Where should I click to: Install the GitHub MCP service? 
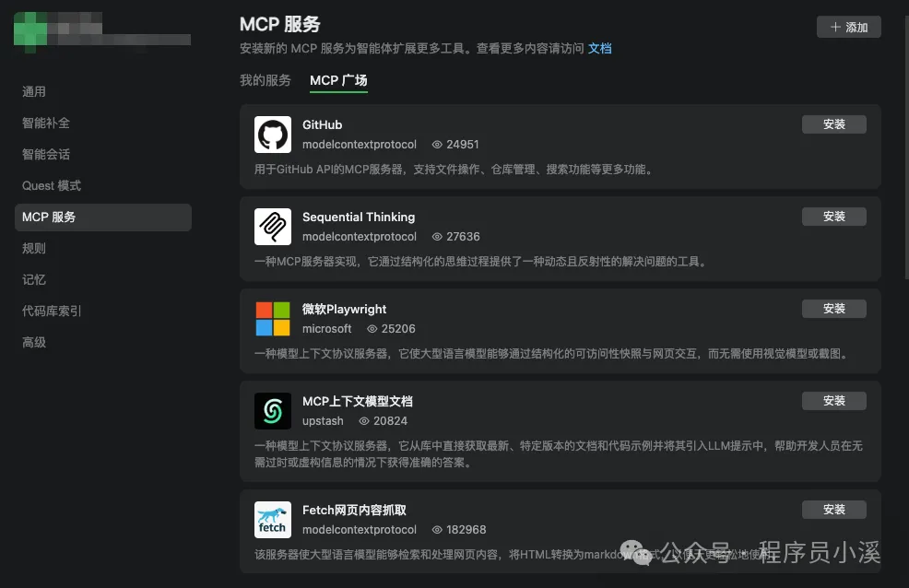[833, 124]
